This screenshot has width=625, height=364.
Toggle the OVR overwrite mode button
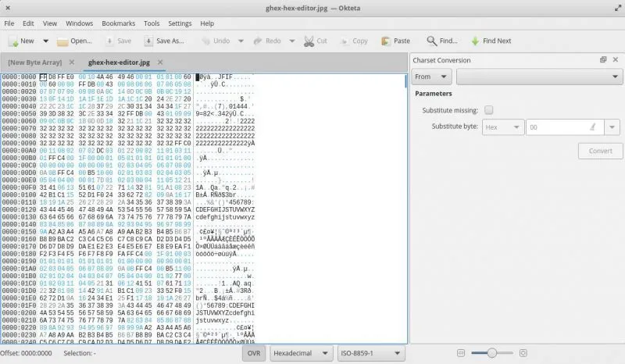(253, 353)
